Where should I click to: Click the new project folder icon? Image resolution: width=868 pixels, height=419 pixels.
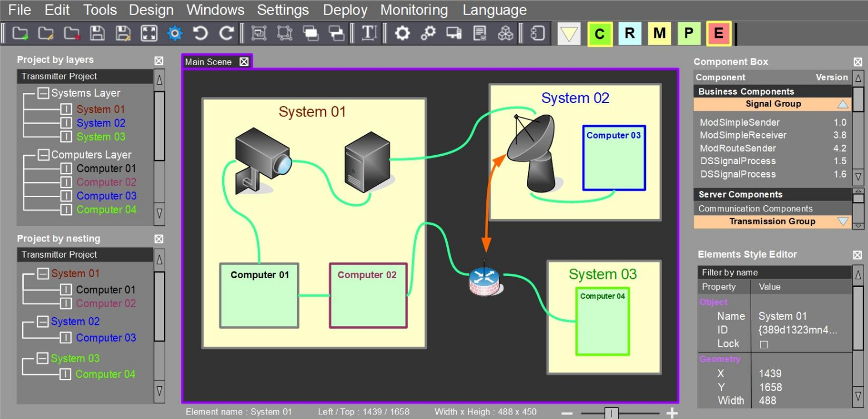click(21, 34)
